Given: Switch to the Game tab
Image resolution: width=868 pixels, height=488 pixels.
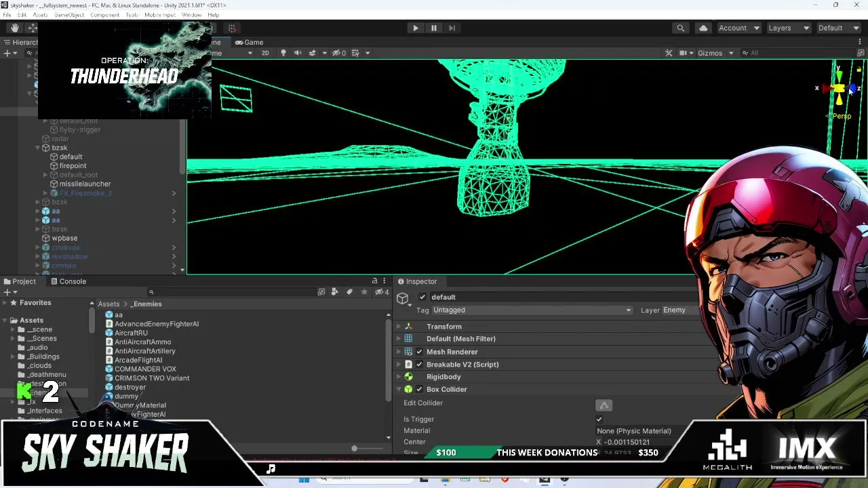Looking at the screenshot, I should (x=249, y=42).
